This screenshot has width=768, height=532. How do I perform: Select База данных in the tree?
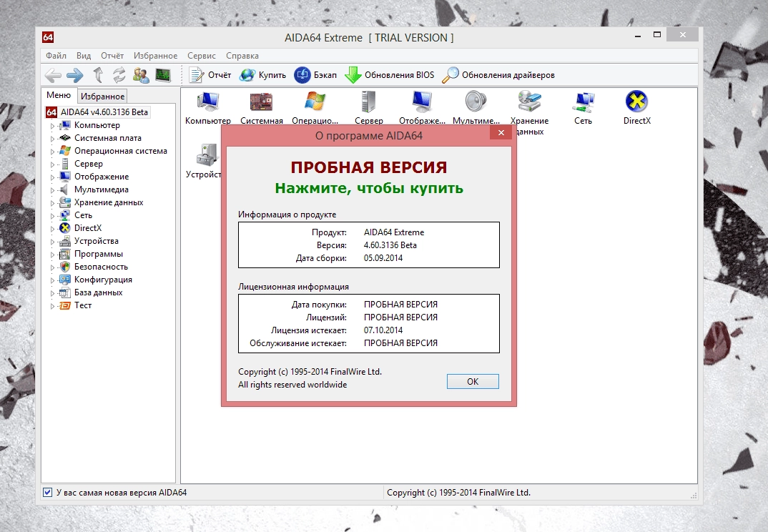[x=98, y=292]
